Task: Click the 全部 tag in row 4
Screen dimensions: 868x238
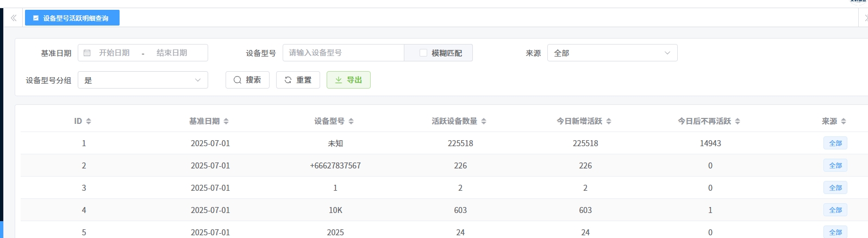Action: click(835, 210)
